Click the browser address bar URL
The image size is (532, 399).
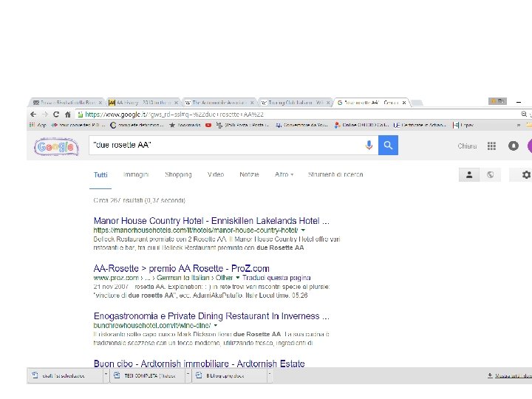point(174,115)
